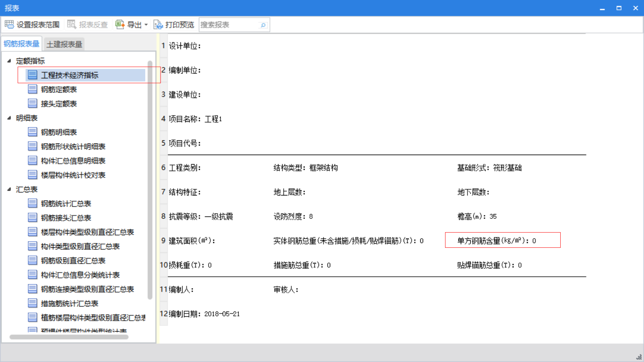644x362 pixels.
Task: Click the 基础形式: 筏形基础 text
Action: 489,168
